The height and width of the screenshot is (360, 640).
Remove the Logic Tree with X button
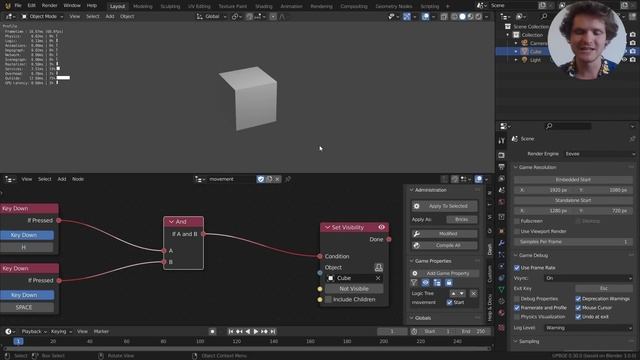(473, 293)
